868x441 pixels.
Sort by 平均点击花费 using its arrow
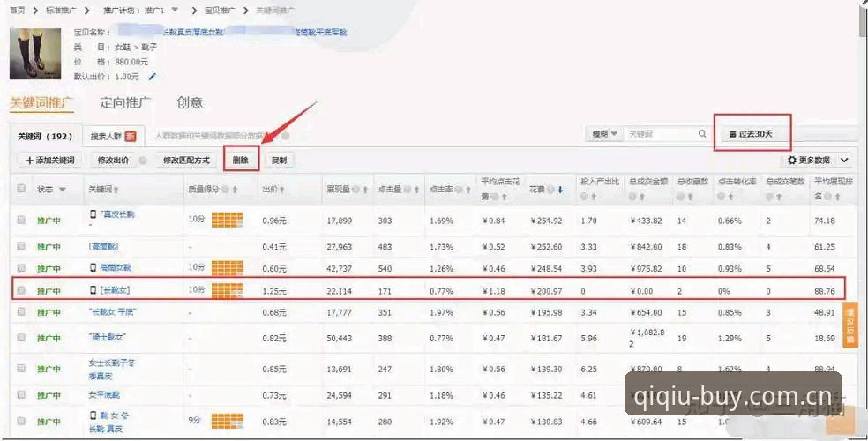click(x=505, y=197)
